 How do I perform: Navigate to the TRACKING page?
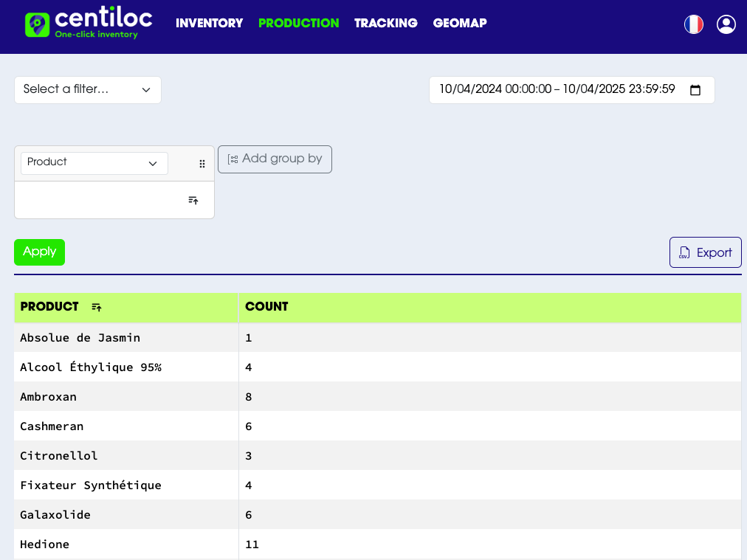385,24
